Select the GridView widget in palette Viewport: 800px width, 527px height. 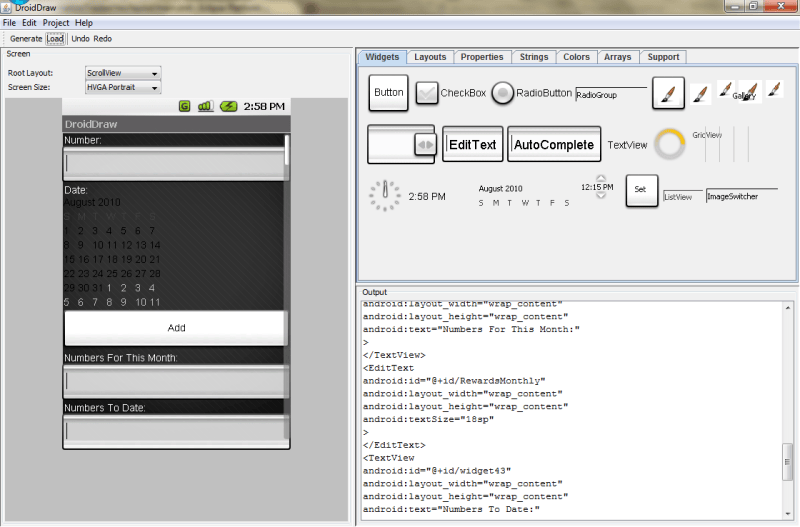721,143
